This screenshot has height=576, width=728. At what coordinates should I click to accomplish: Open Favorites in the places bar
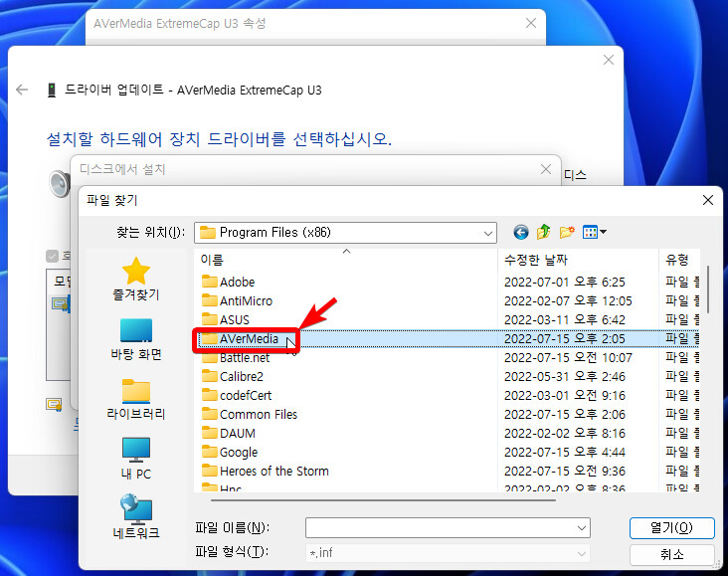point(136,280)
